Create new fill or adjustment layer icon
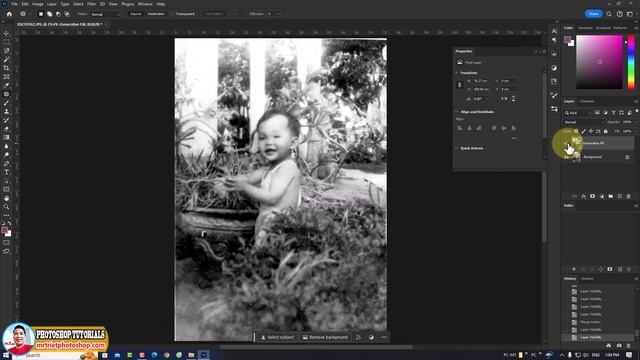This screenshot has width=640, height=360. [x=602, y=196]
